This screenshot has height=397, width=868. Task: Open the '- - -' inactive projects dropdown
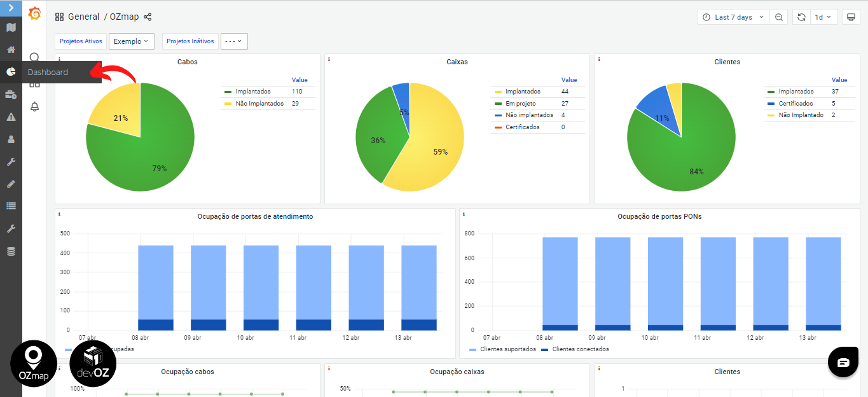pyautogui.click(x=234, y=41)
